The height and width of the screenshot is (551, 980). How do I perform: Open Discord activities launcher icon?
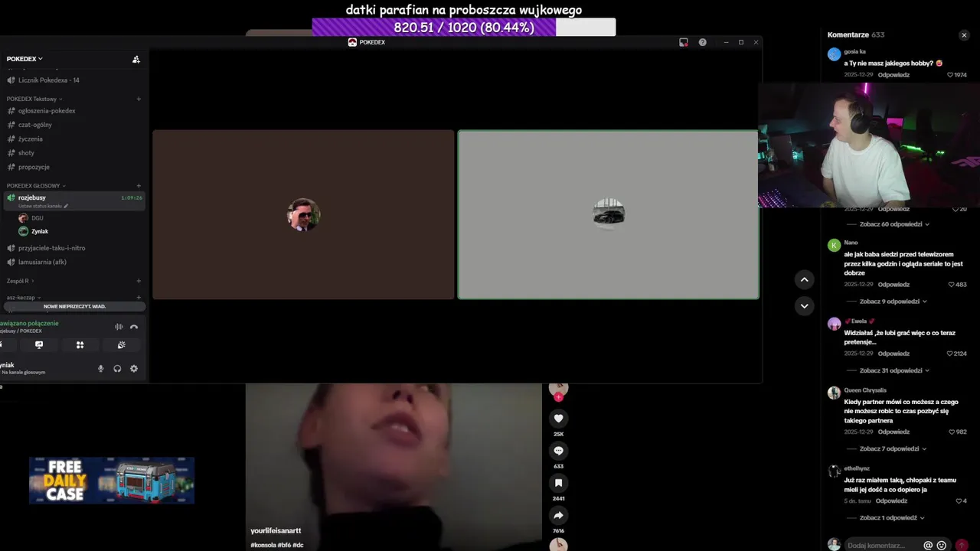coord(80,345)
